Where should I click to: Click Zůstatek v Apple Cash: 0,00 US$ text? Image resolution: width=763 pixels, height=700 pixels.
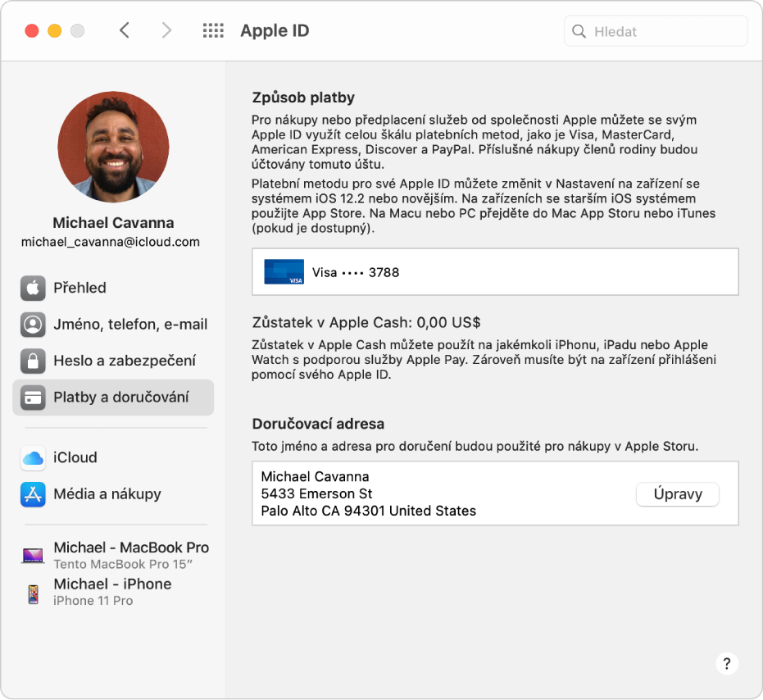366,322
